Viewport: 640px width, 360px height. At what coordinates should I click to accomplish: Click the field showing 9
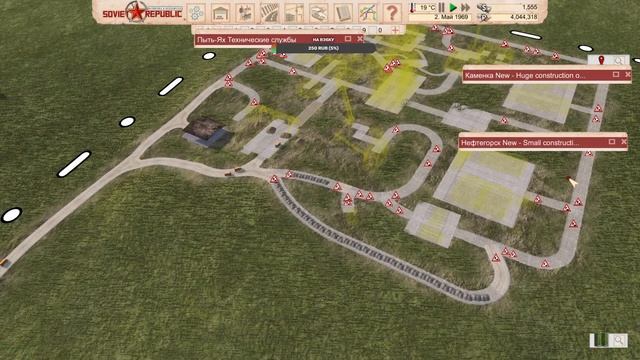(364, 30)
